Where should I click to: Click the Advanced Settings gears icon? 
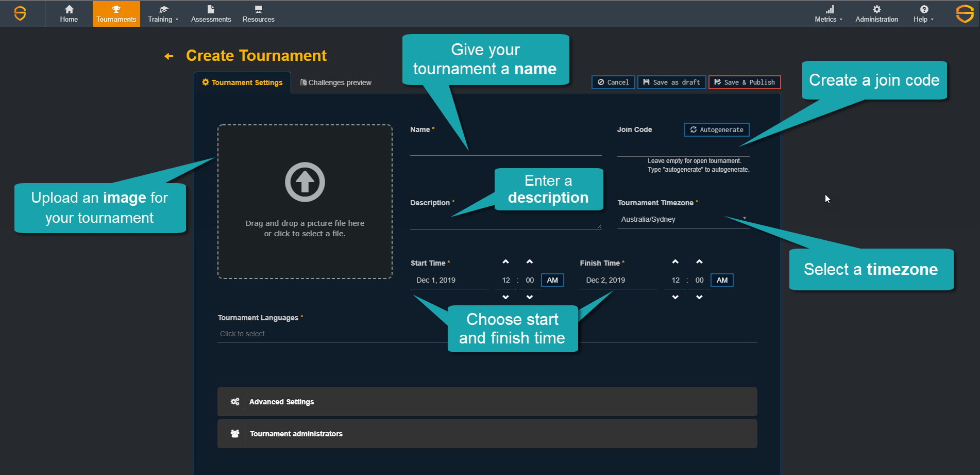click(x=235, y=401)
